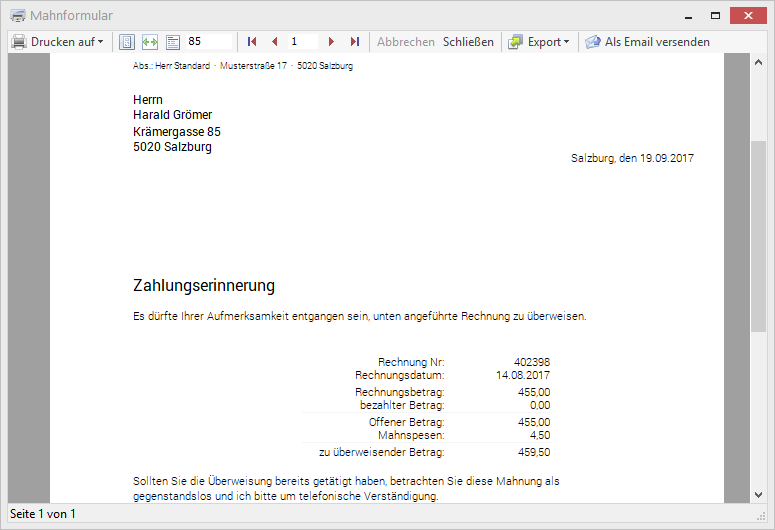
Task: Click the envelope email icon
Action: 593,42
